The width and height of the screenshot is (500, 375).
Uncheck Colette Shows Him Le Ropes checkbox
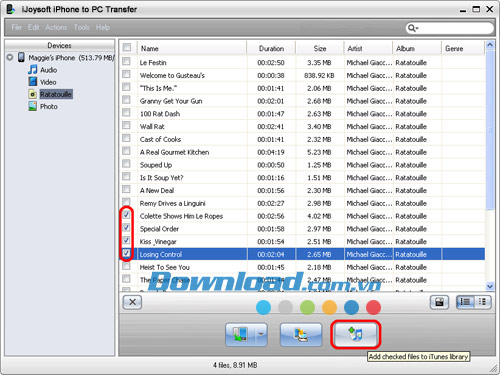(126, 215)
